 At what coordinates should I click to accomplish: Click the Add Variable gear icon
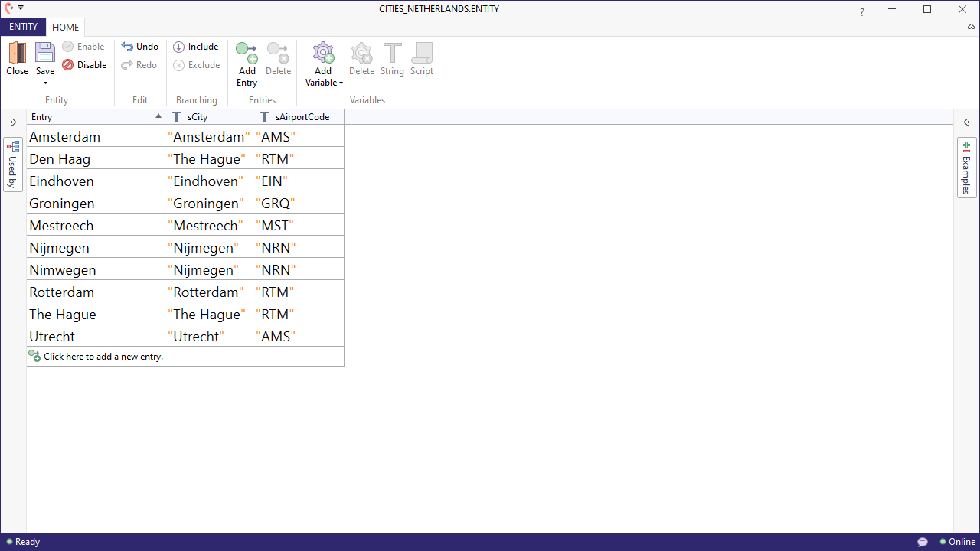coord(323,53)
